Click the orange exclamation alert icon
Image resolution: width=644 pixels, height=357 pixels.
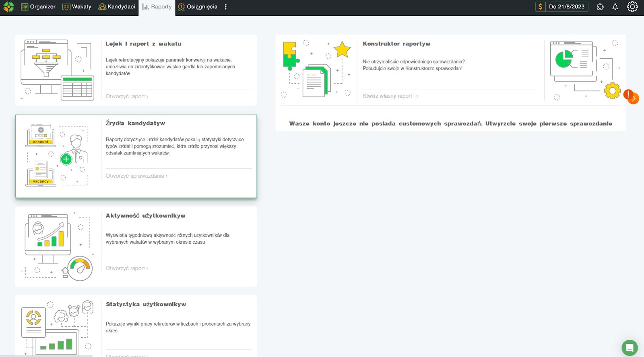(627, 94)
